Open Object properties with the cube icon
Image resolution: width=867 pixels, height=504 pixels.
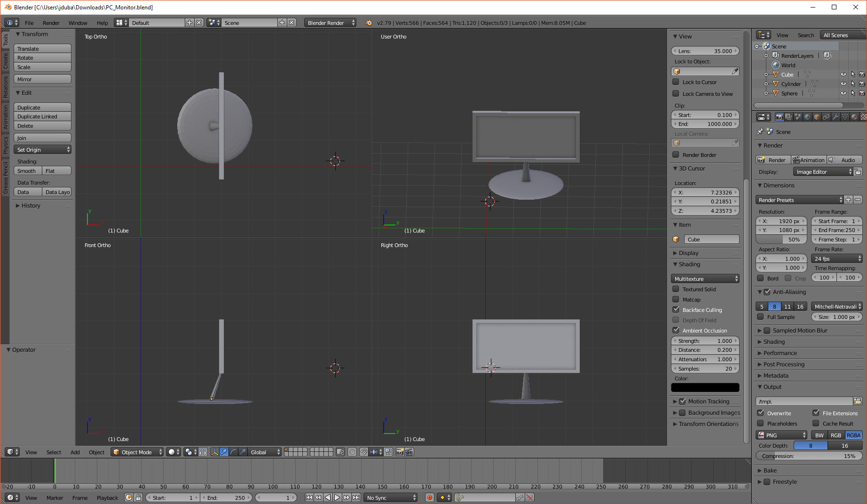point(816,116)
